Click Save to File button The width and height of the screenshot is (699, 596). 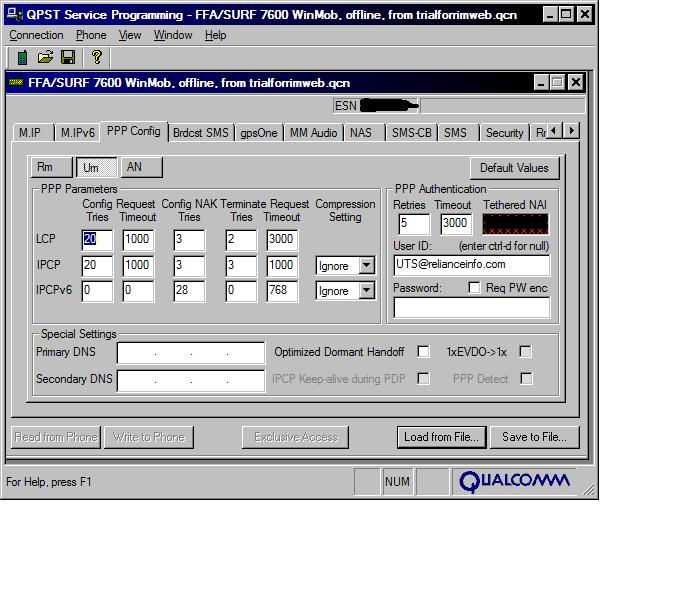(535, 437)
